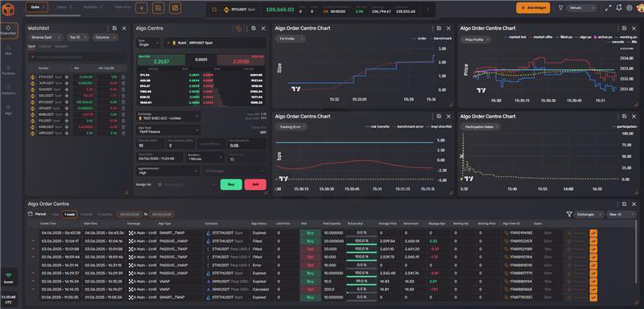
Task: Open the three-dot menu in ticker bar
Action: 427,10
